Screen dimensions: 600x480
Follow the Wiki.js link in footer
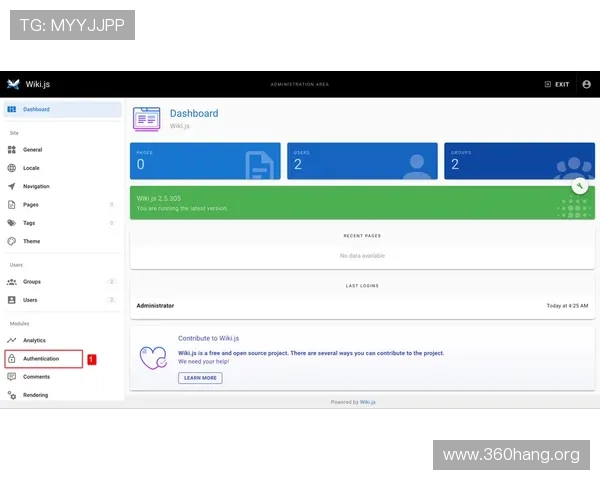click(x=368, y=402)
